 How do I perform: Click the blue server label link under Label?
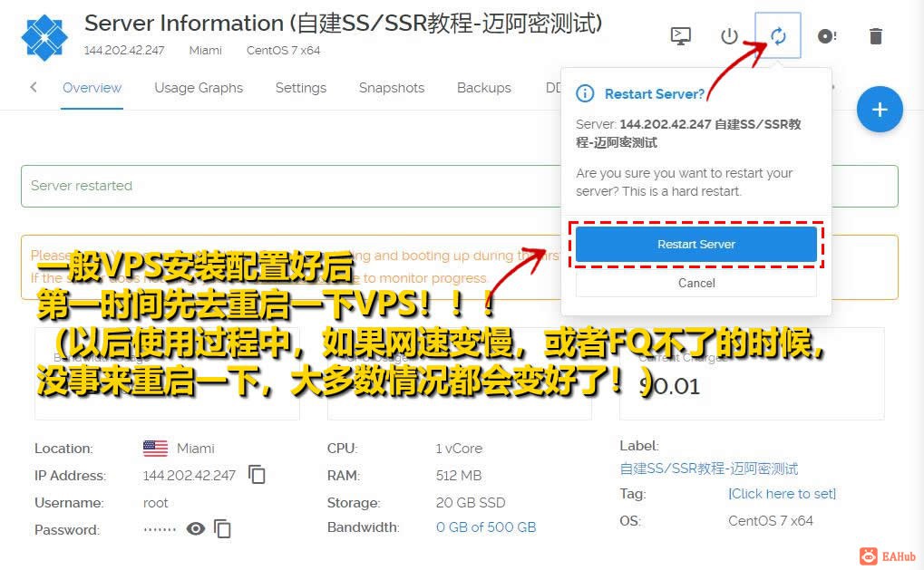tap(709, 469)
